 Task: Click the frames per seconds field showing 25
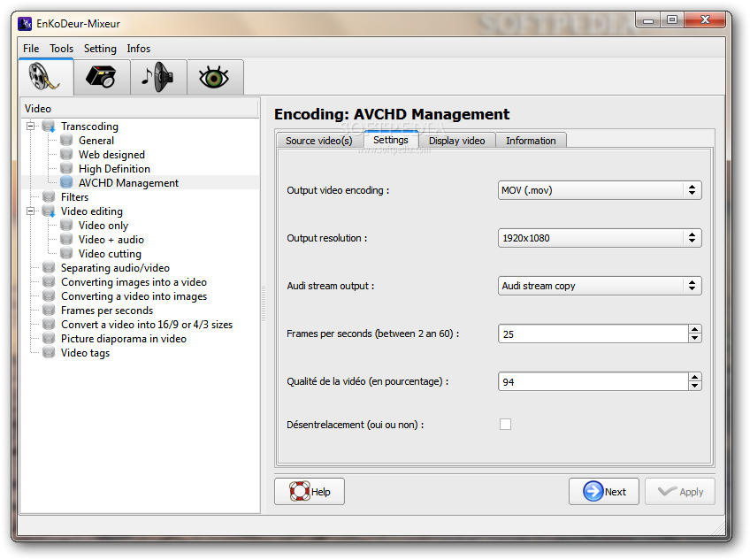tap(593, 334)
